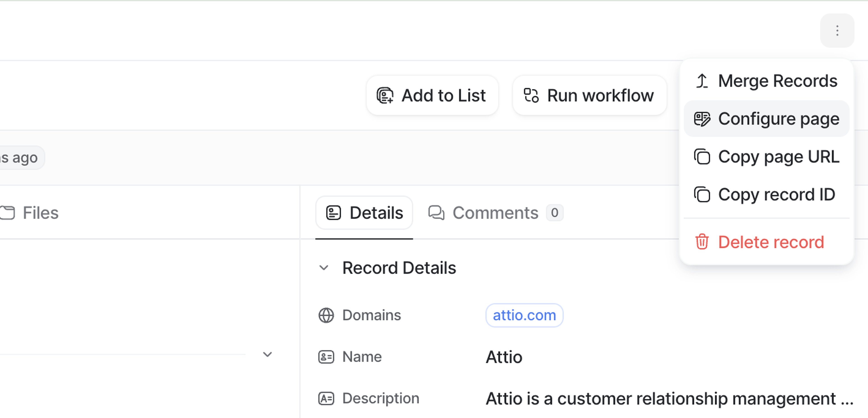Click the Domains globe icon
868x418 pixels.
tap(326, 315)
